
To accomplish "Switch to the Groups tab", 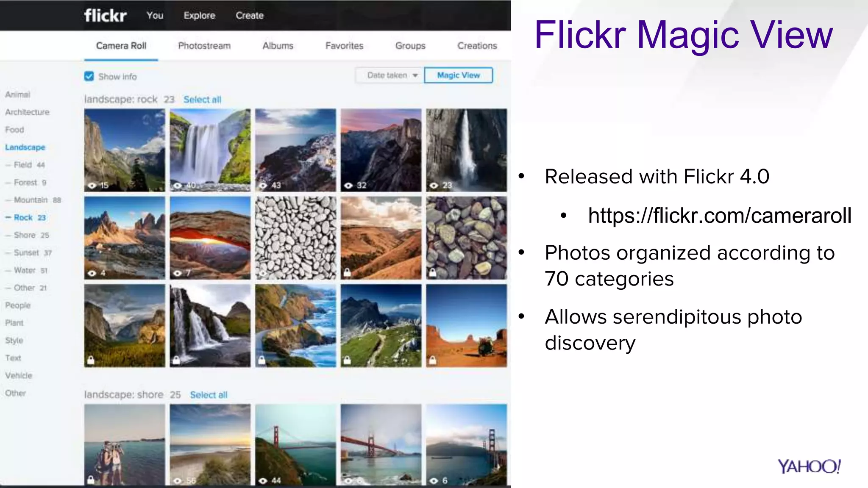I will pos(410,46).
